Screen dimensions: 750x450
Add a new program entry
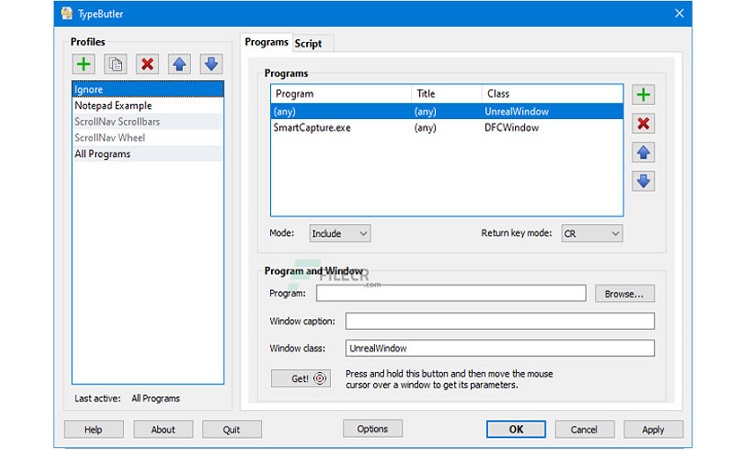[644, 95]
